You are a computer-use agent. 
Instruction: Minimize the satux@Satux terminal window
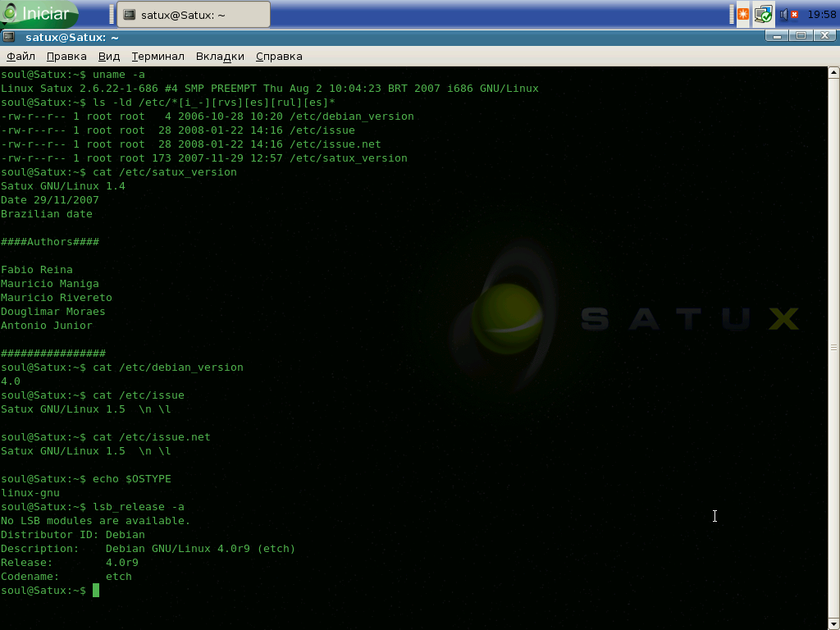click(x=776, y=36)
